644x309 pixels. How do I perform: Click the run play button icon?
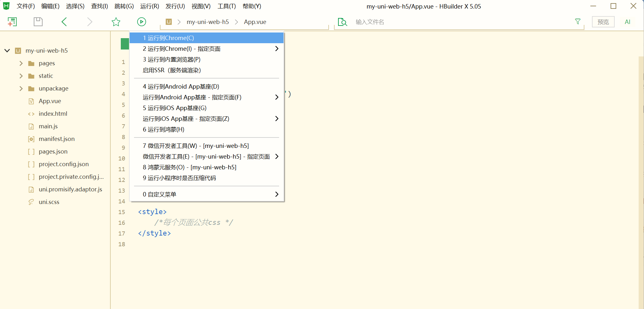tap(142, 22)
